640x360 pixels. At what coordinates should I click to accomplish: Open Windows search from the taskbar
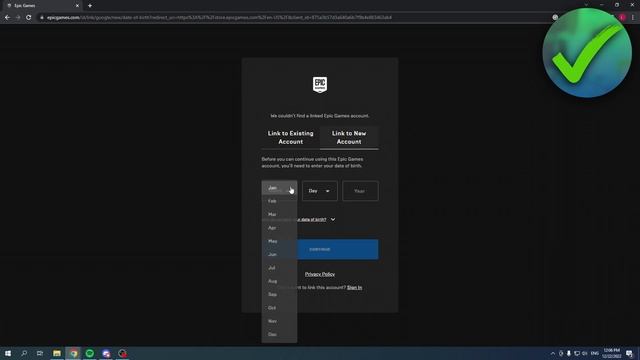point(24,353)
